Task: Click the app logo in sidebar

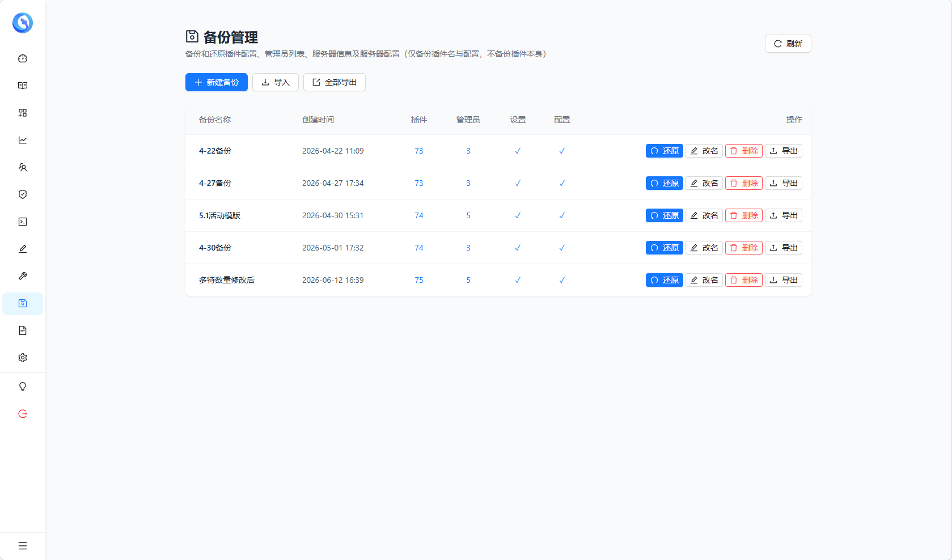Action: (23, 23)
